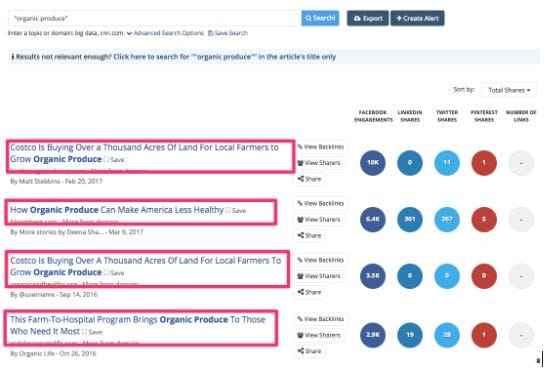Screen dimensions: 547x375
Task: Click the LinkedIn Shares column header
Action: (410, 116)
